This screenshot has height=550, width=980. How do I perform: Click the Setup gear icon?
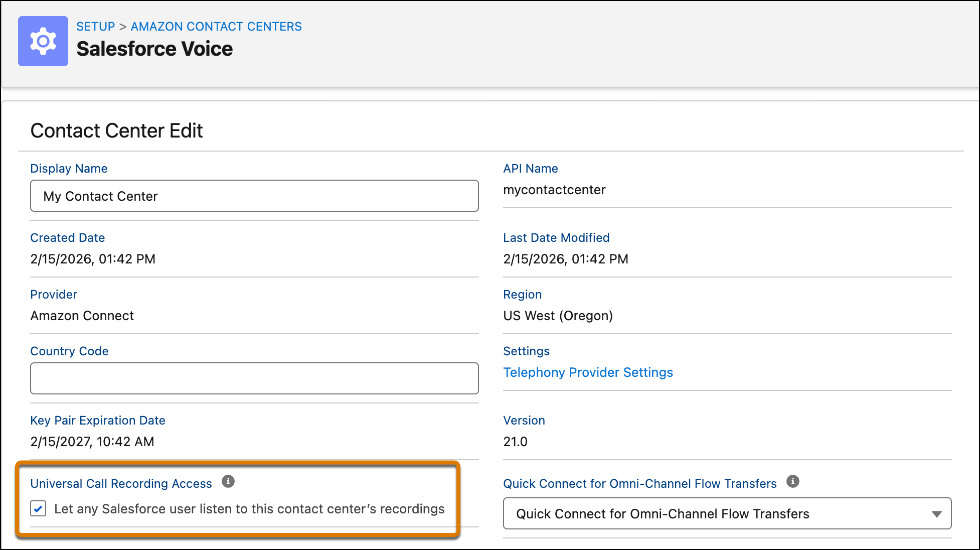click(43, 41)
